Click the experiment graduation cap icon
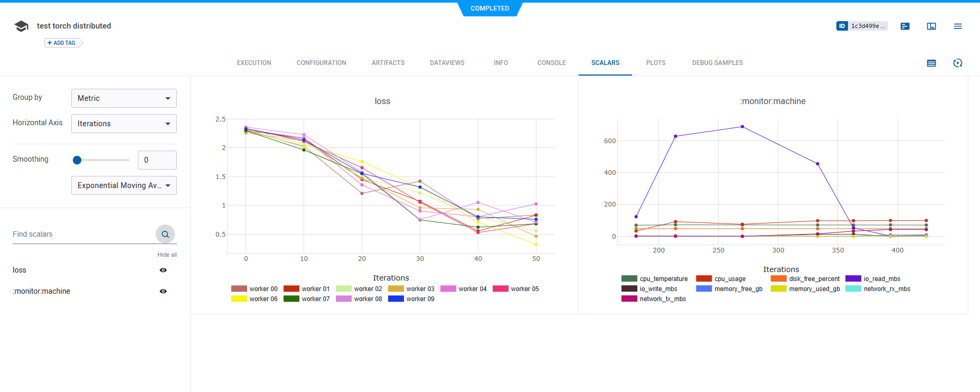Viewport: 980px width, 392px height. (21, 26)
